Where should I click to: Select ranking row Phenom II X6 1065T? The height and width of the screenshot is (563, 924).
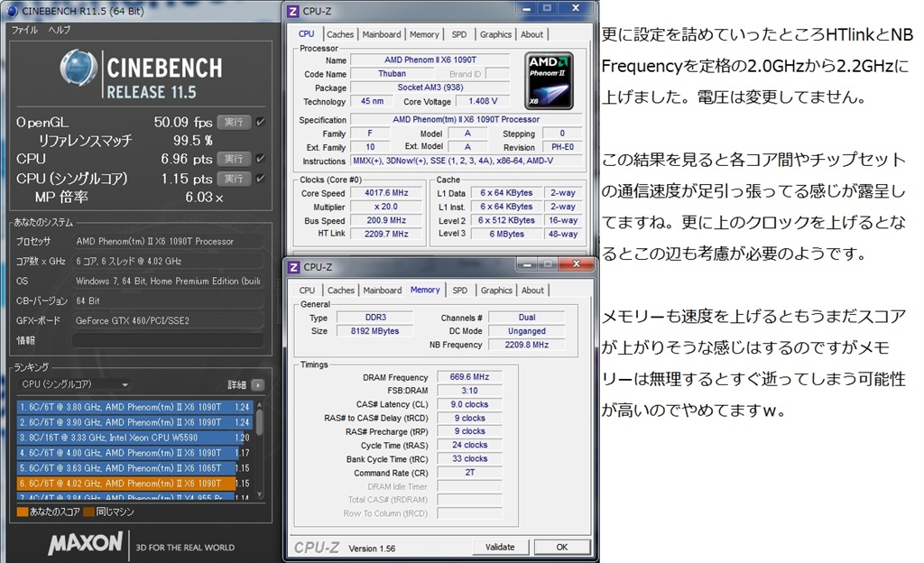point(135,468)
